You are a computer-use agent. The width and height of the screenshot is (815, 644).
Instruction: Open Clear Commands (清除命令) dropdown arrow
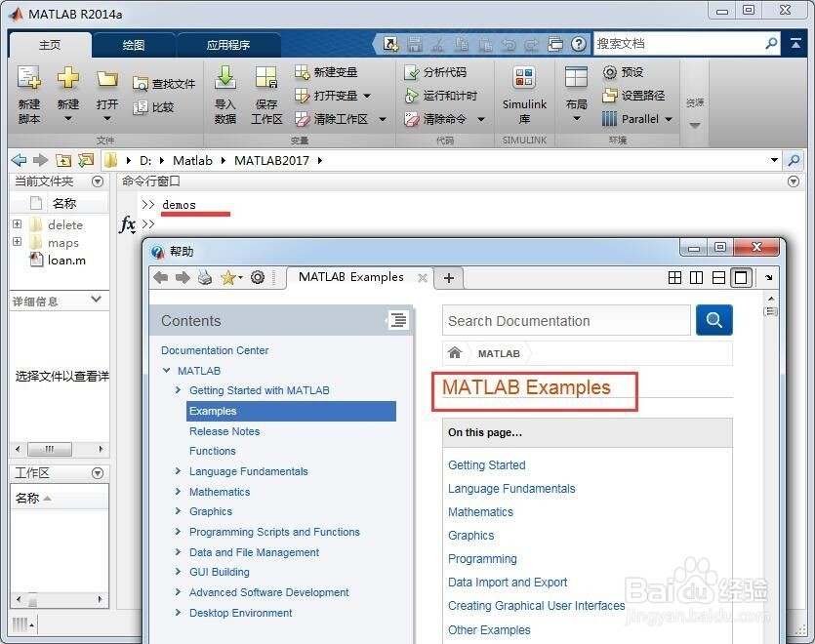click(x=481, y=120)
